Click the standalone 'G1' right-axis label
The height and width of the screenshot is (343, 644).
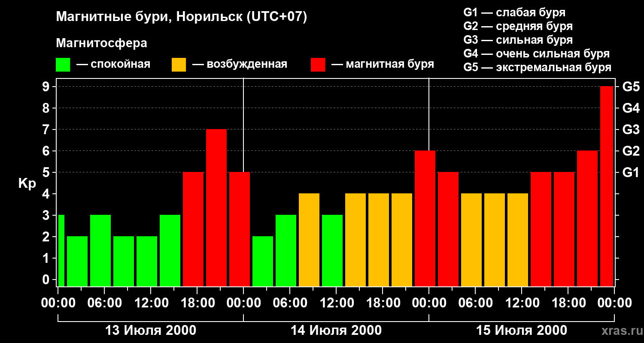pos(631,173)
